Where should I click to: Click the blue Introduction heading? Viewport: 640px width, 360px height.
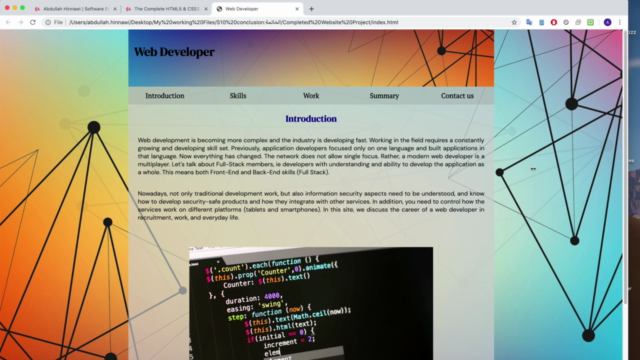(311, 119)
